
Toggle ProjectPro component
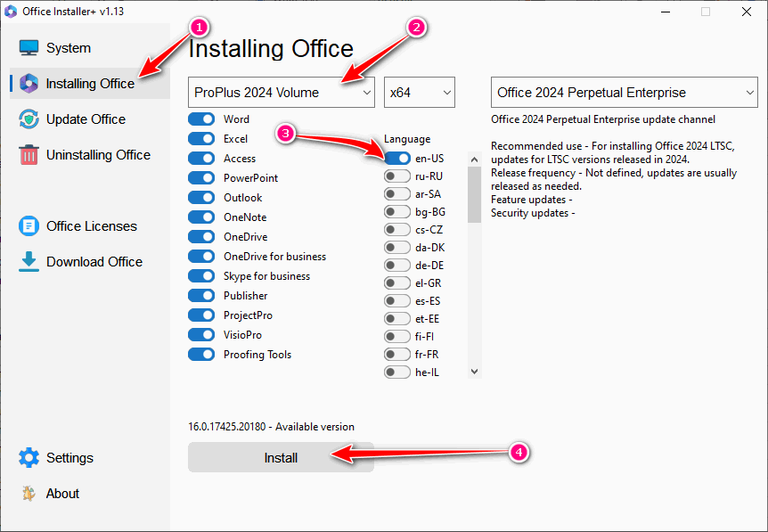click(201, 315)
